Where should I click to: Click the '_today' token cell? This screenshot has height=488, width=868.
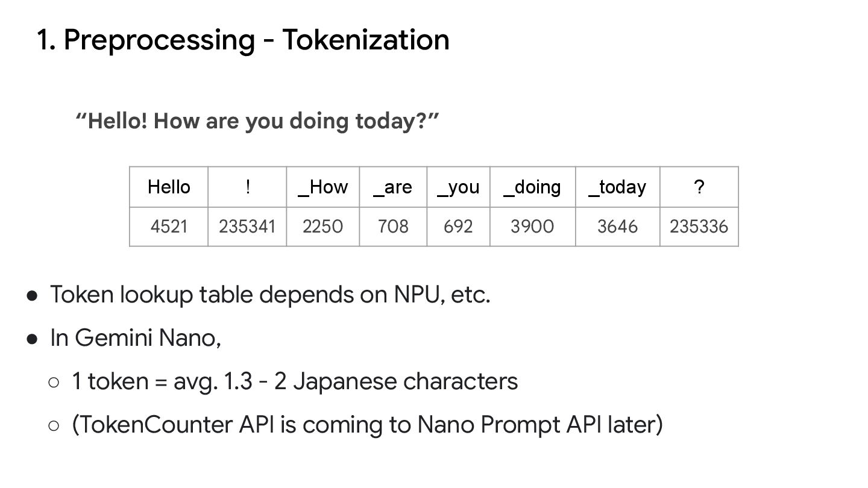point(617,187)
